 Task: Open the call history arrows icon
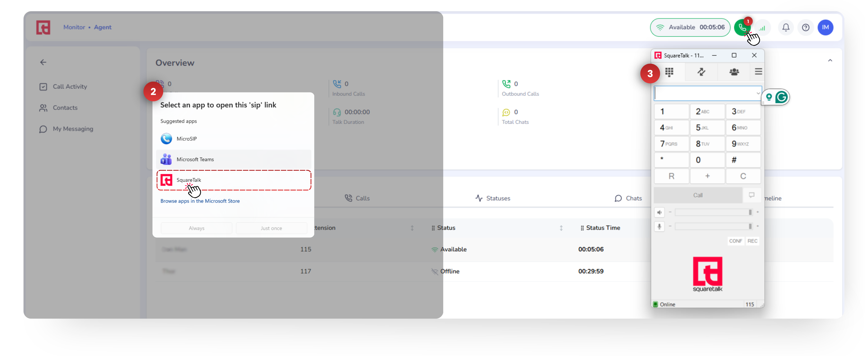pyautogui.click(x=701, y=72)
